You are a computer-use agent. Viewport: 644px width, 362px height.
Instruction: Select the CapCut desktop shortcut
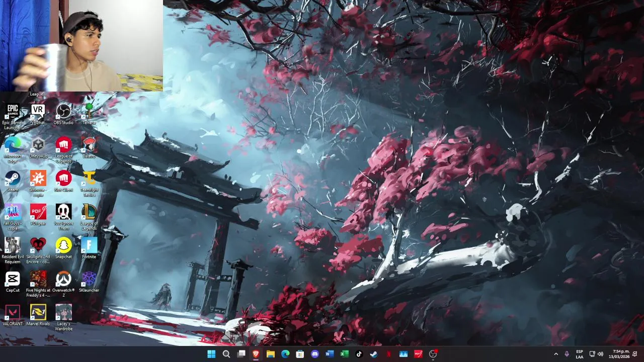point(13,282)
